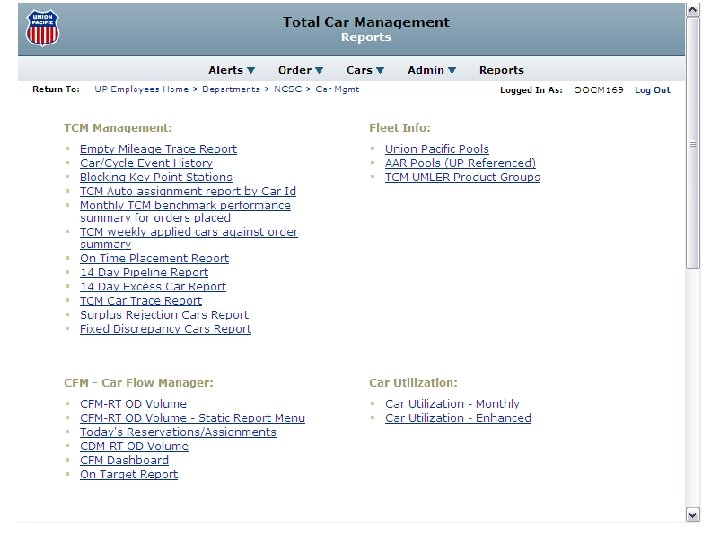Click the Log Out link
Image resolution: width=720 pixels, height=540 pixels.
pyautogui.click(x=653, y=90)
